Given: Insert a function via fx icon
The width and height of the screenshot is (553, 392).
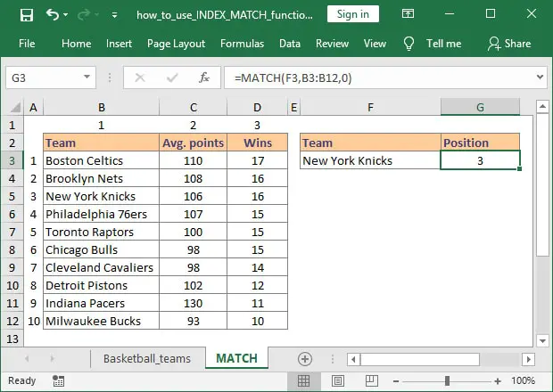Looking at the screenshot, I should (204, 78).
